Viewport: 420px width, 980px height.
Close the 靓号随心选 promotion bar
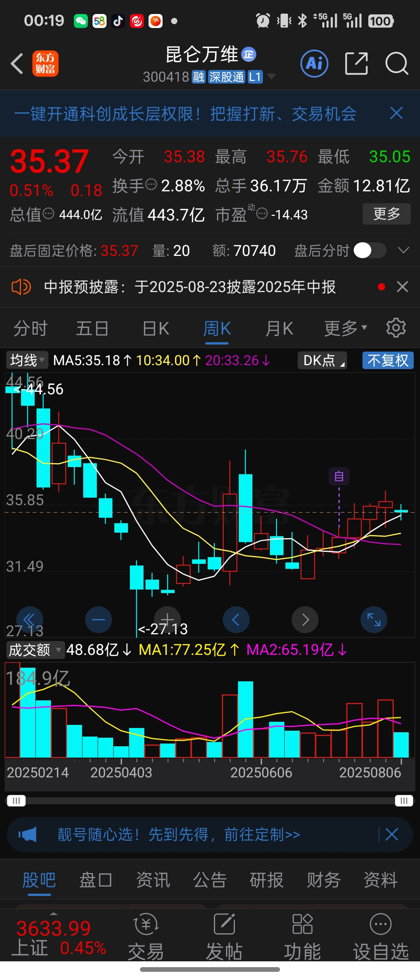(392, 835)
